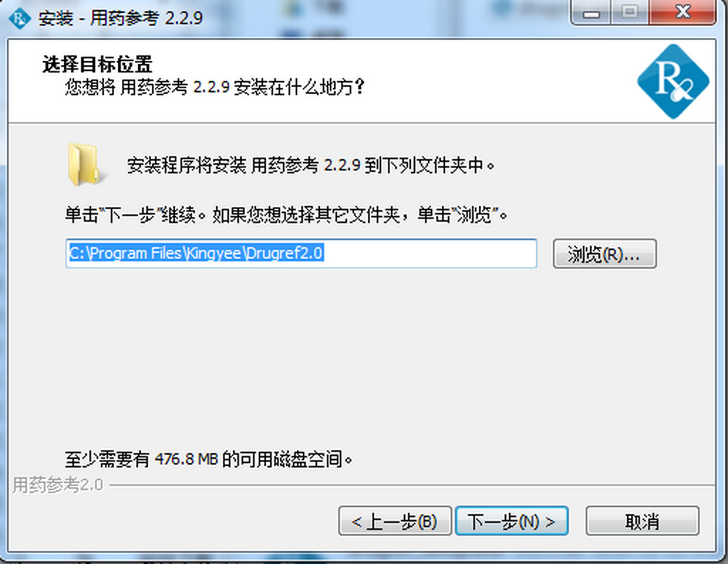Continue with the 下一步(N) button

[512, 521]
